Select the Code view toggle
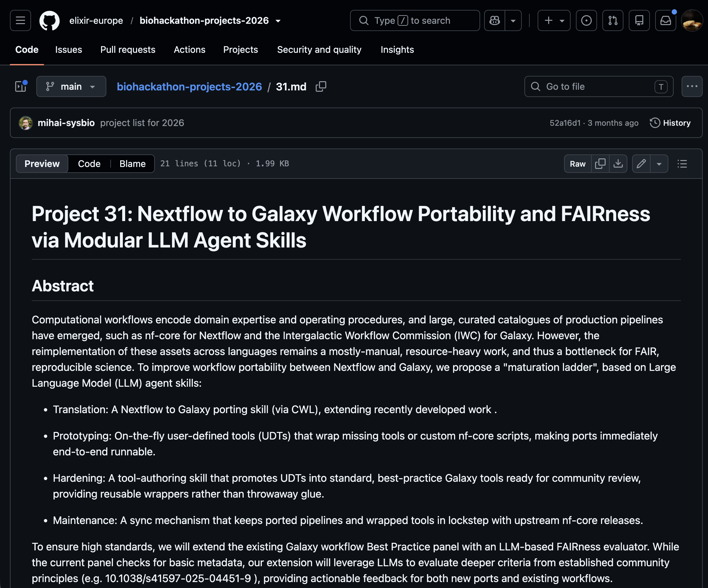The image size is (708, 588). [89, 164]
